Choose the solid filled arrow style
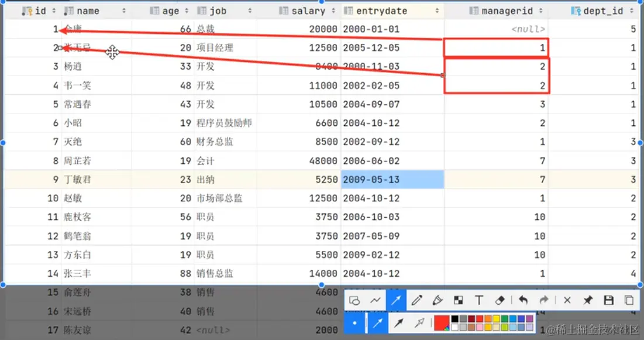Screen dimensions: 644x340 point(398,323)
